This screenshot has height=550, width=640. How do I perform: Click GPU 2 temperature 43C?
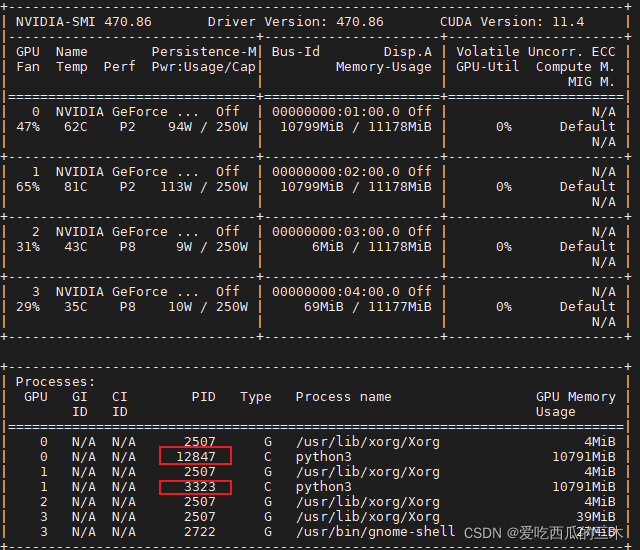coord(76,247)
